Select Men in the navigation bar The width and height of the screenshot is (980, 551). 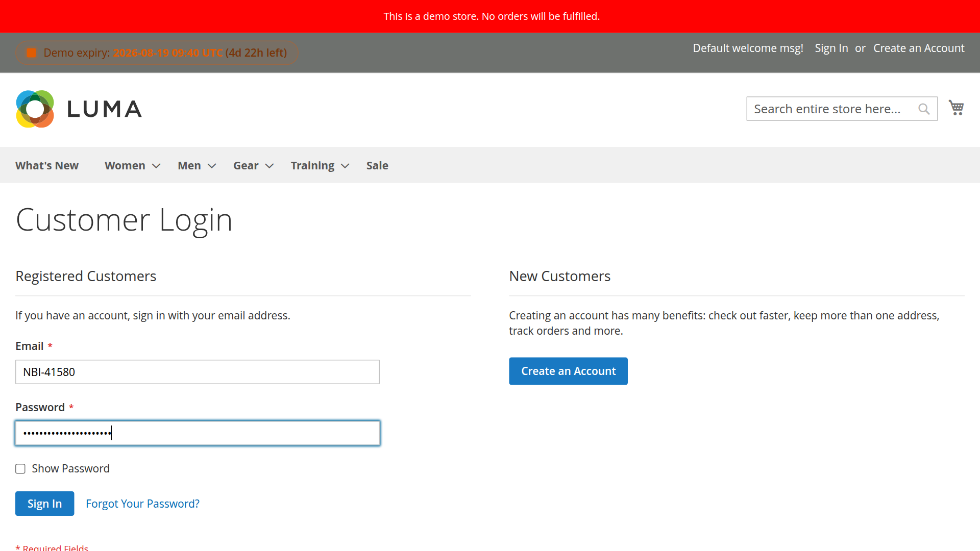(x=189, y=165)
